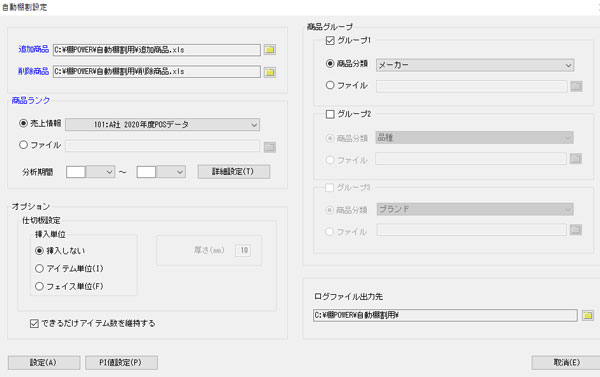Select 商品分類 radio in グループ2

pyautogui.click(x=329, y=138)
